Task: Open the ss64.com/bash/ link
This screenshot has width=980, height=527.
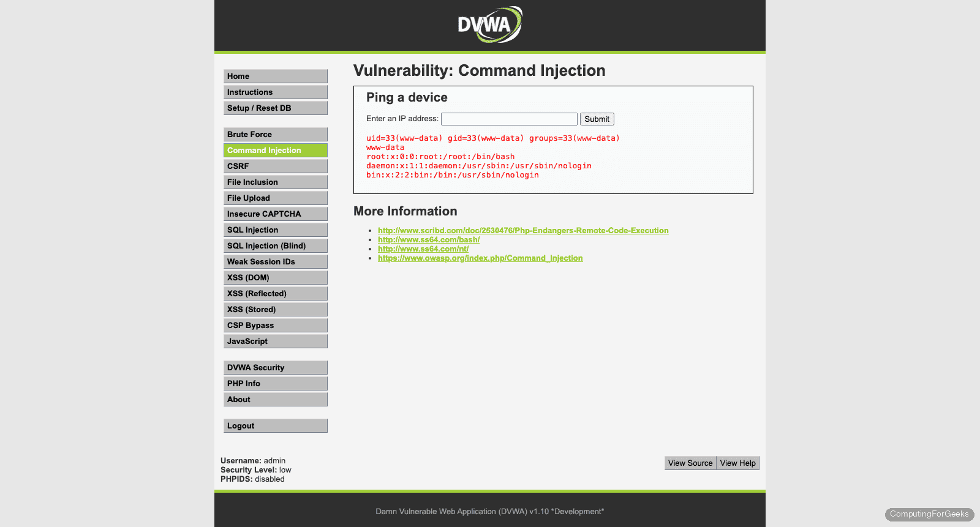Action: tap(429, 240)
